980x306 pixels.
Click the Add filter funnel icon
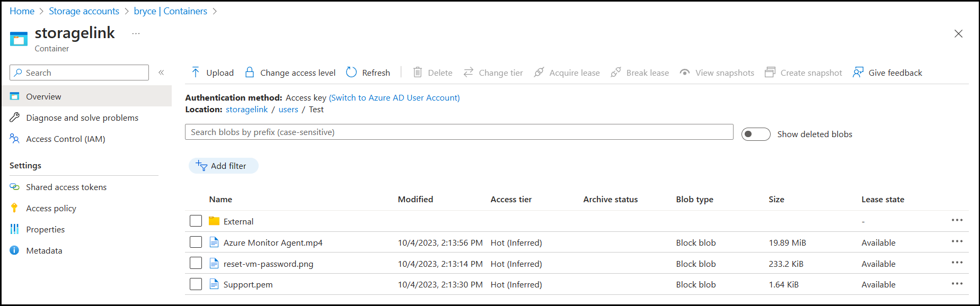(201, 166)
